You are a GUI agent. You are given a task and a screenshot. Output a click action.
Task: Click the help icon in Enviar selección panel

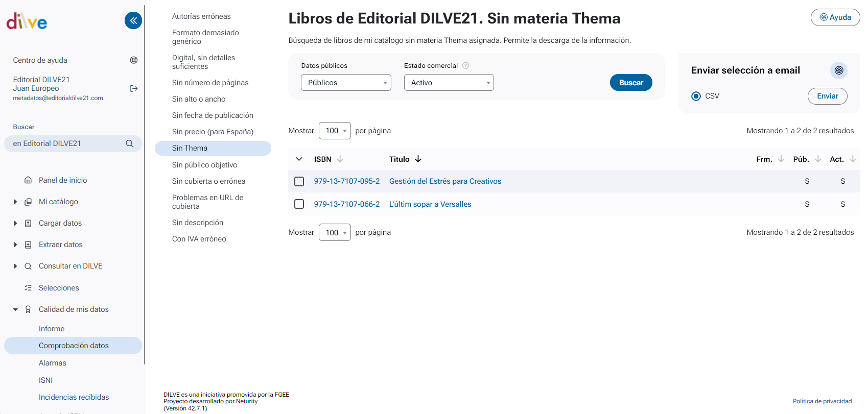[x=839, y=70]
